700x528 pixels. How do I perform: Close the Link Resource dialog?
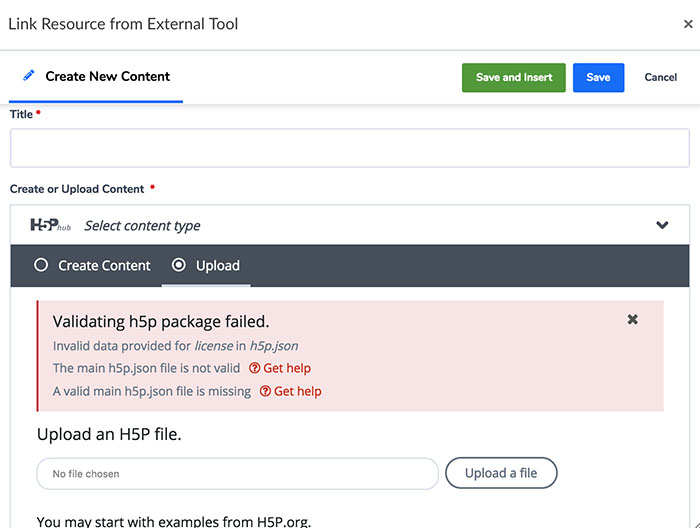(688, 24)
